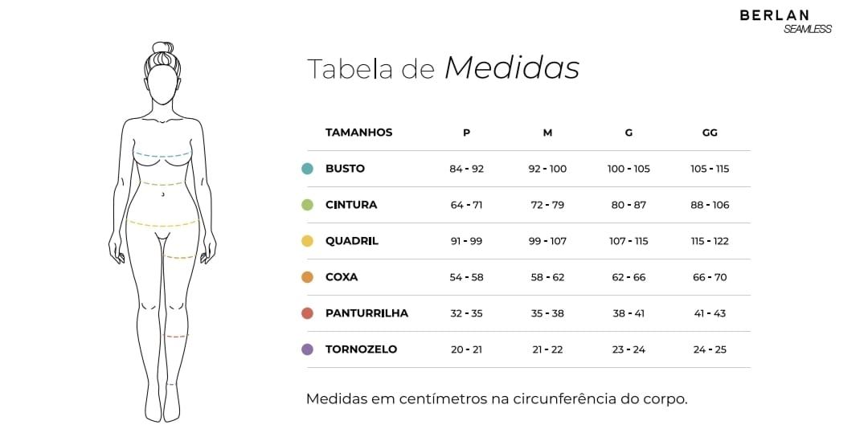Click the centimeters footnote text
This screenshot has width=868, height=437.
tap(497, 398)
